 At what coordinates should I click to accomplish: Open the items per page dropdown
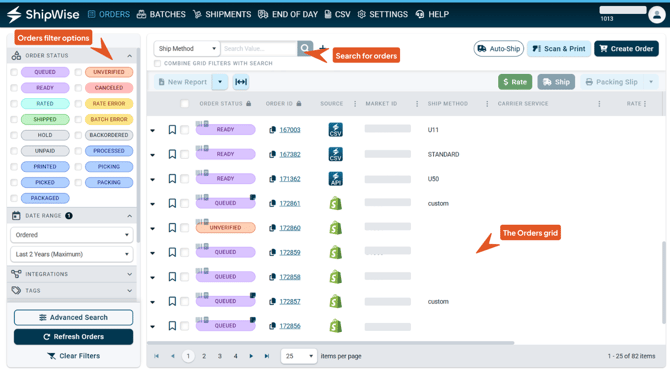(x=299, y=356)
